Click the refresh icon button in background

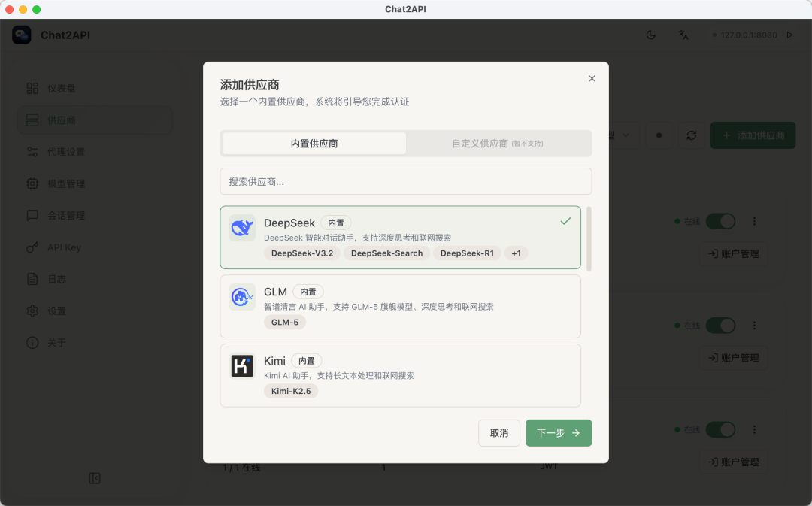(x=692, y=135)
